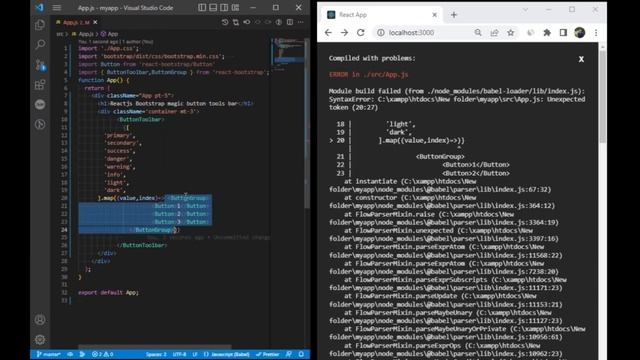This screenshot has height=360, width=640.
Task: Open the Extensions view in VS Code
Action: coord(40,84)
